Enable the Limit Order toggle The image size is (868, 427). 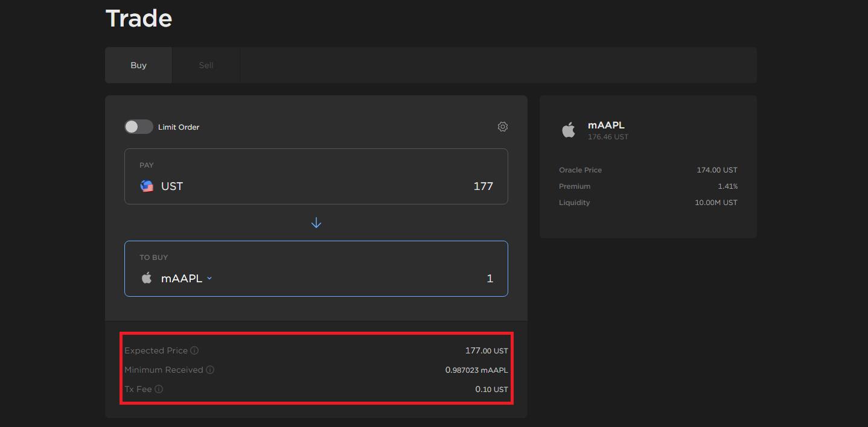pyautogui.click(x=138, y=127)
